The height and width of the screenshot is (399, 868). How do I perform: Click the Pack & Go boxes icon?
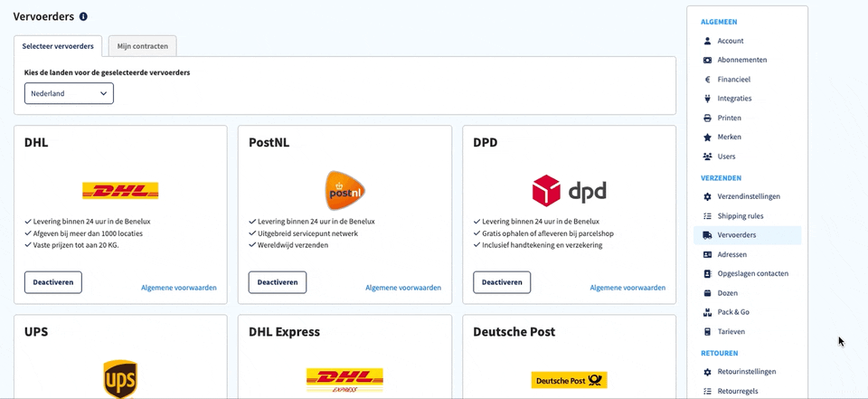[x=707, y=312]
